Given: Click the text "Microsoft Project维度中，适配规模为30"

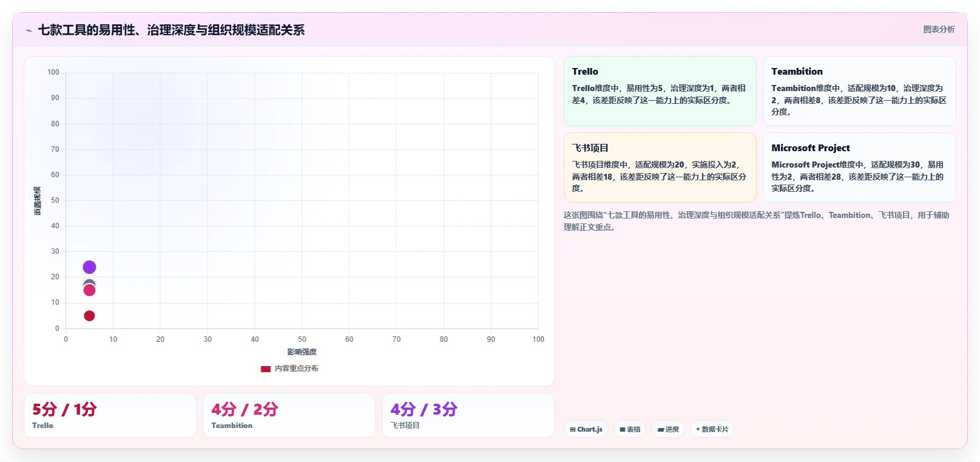Looking at the screenshot, I should click(x=845, y=165).
